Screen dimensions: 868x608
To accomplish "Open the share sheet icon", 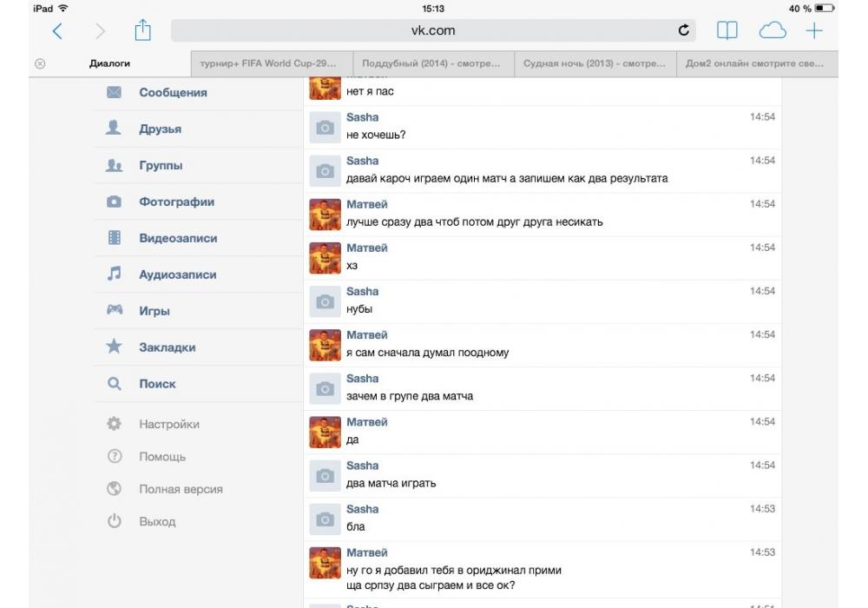I will click(x=143, y=30).
